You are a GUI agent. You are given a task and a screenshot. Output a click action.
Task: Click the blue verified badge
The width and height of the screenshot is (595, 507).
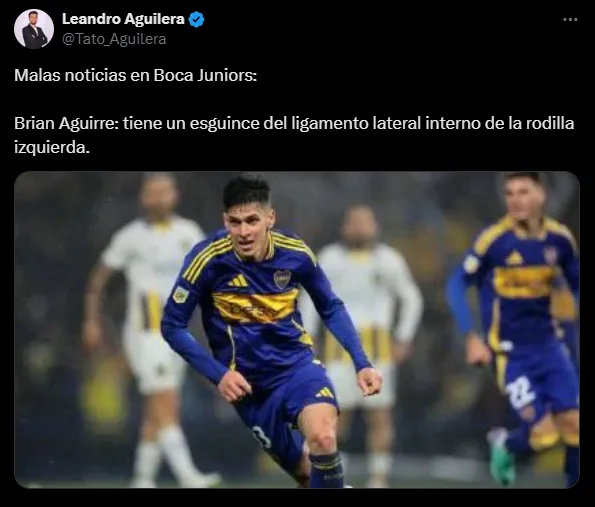point(197,19)
